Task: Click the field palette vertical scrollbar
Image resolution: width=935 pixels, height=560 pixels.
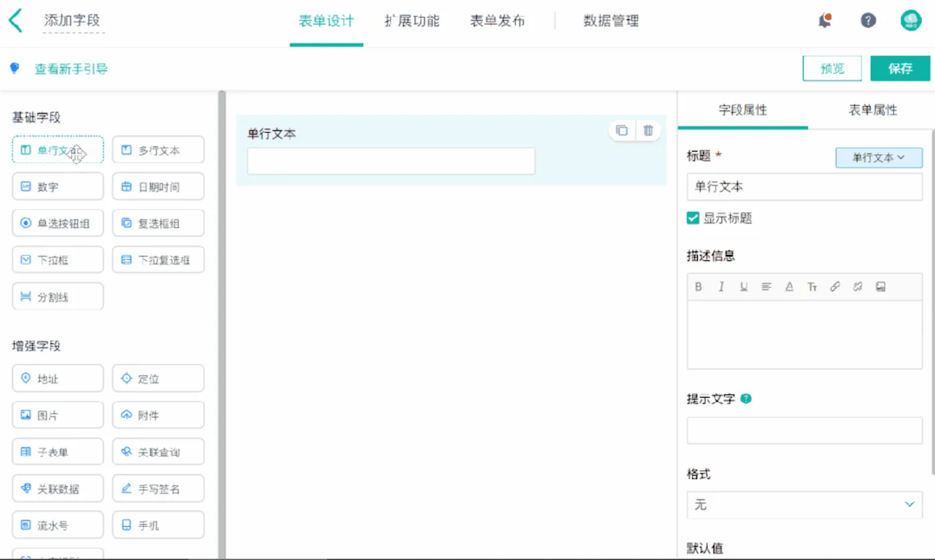Action: tap(222, 324)
